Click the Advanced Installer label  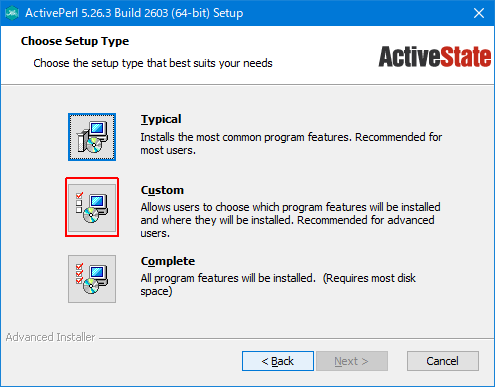tap(50, 337)
